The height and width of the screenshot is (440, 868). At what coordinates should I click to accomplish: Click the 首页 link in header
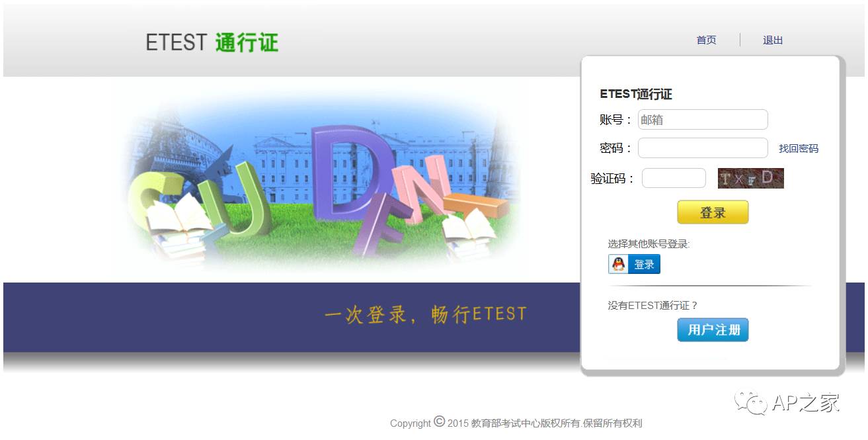click(x=706, y=40)
